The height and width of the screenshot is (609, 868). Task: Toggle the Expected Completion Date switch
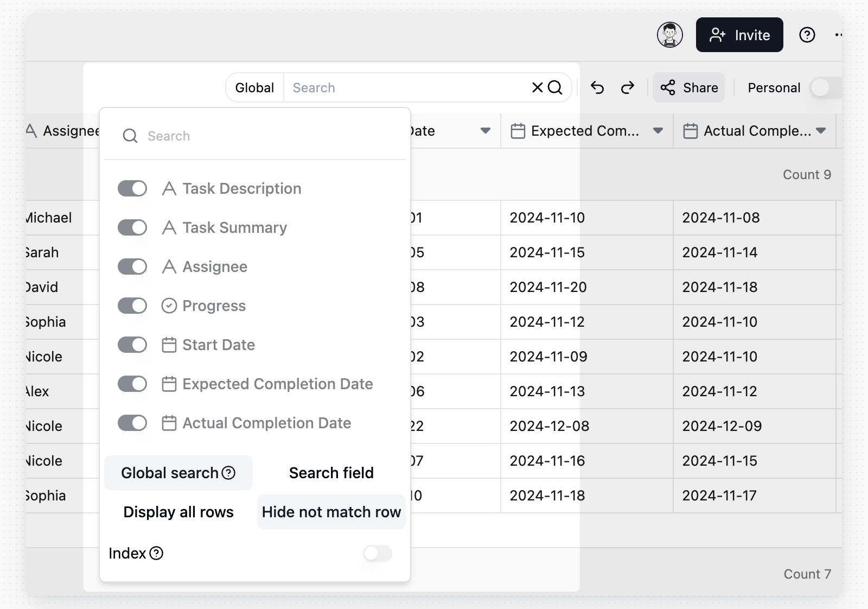132,384
